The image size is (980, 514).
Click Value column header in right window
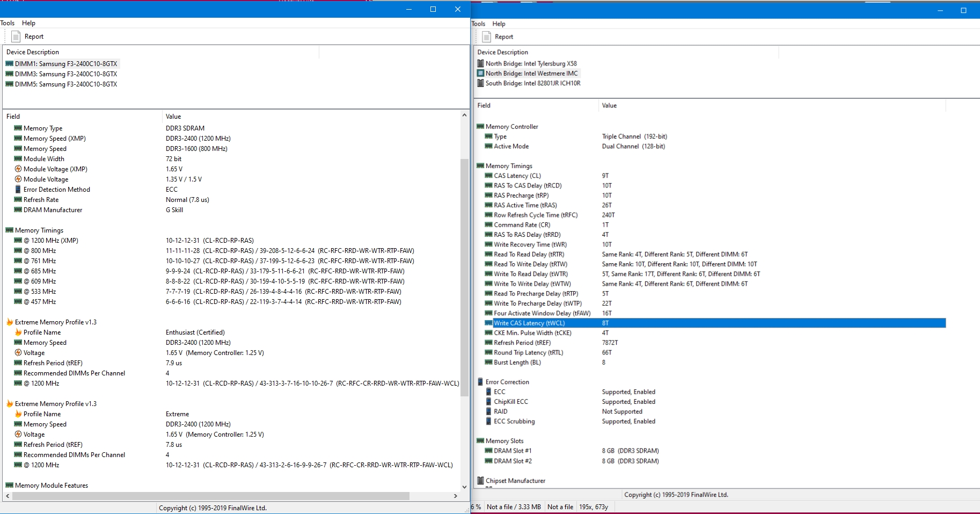point(772,105)
